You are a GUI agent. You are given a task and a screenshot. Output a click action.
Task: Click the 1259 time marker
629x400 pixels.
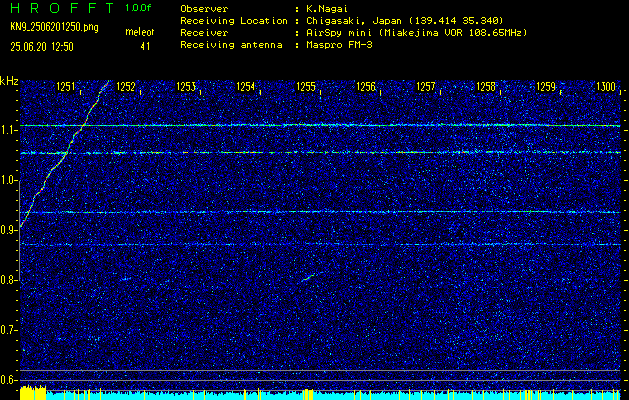tap(546, 87)
